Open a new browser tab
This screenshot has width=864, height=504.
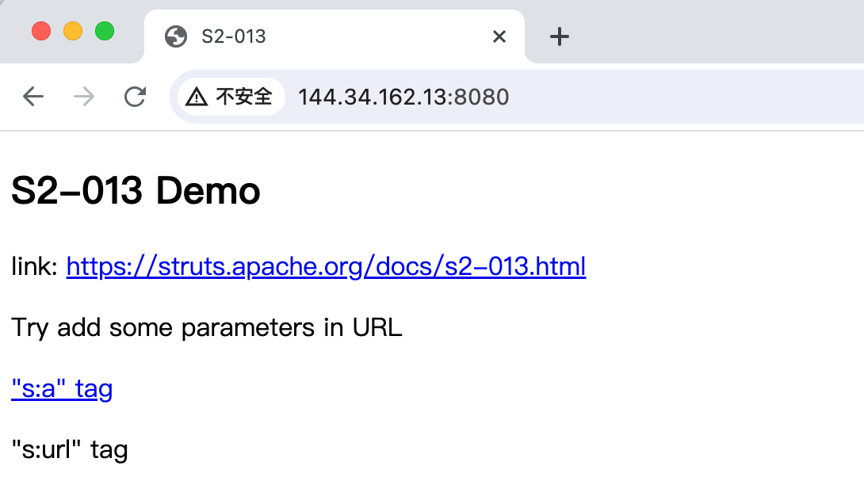point(560,36)
